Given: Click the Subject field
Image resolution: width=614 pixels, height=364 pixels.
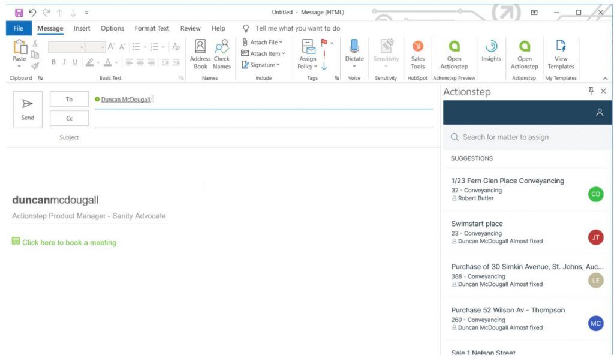Looking at the screenshot, I should coord(264,137).
